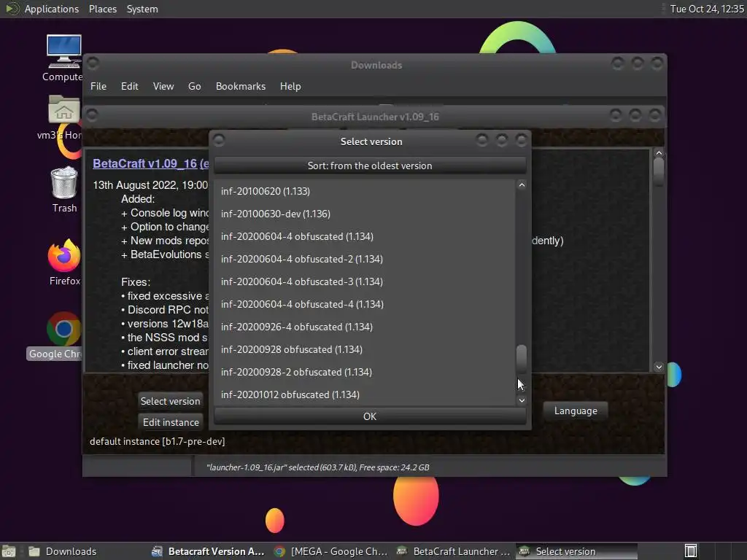
Task: Close the Downloads window
Action: pyautogui.click(x=657, y=63)
